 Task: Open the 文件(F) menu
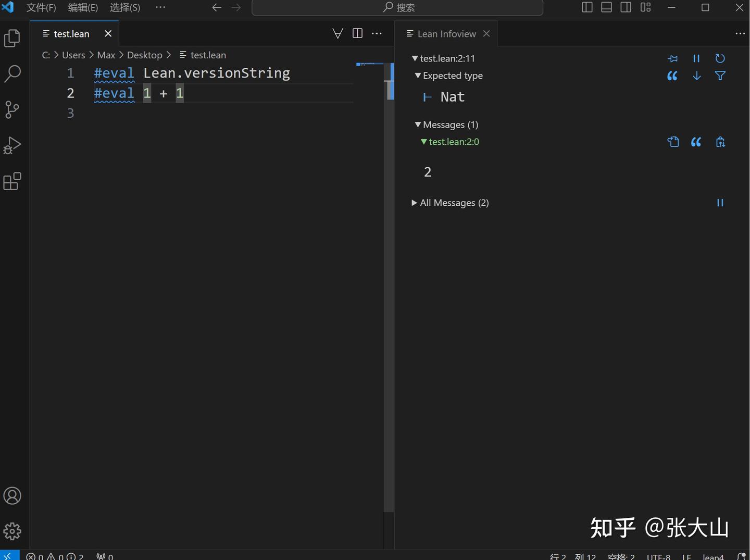41,7
